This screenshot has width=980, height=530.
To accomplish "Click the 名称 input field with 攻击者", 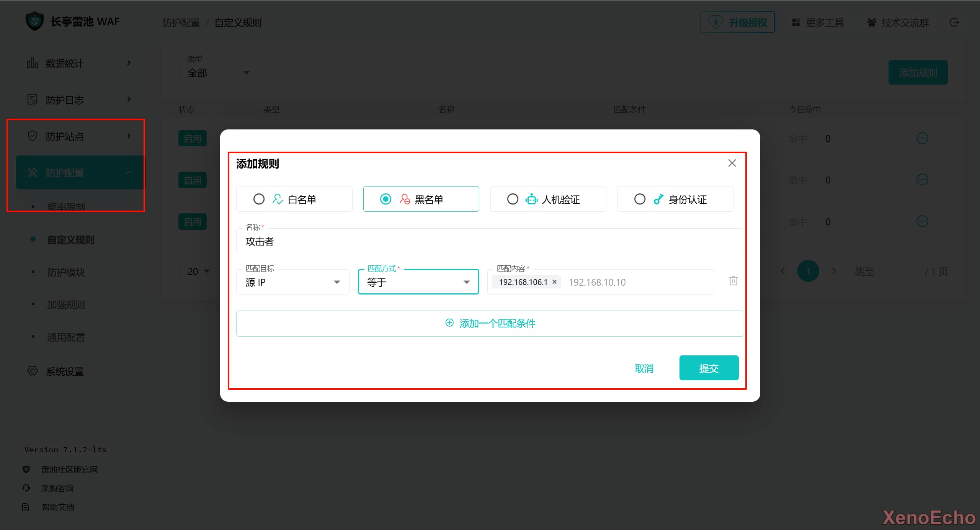I will [490, 241].
